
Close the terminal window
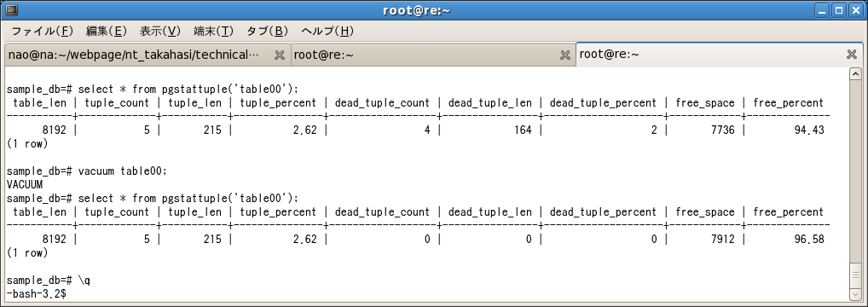[856, 10]
